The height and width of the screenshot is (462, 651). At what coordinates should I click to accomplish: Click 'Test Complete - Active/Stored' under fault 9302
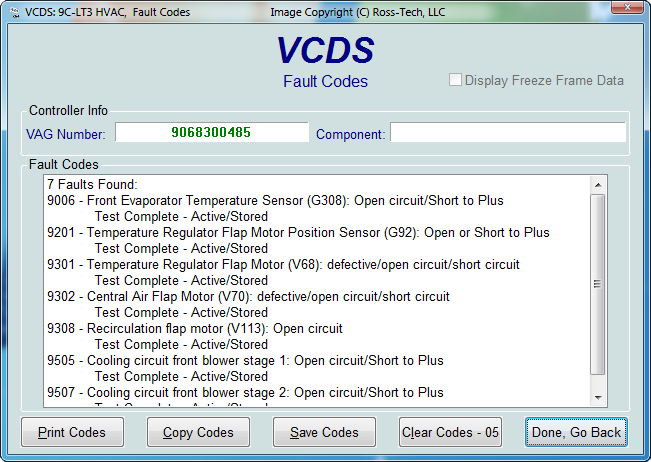click(181, 312)
